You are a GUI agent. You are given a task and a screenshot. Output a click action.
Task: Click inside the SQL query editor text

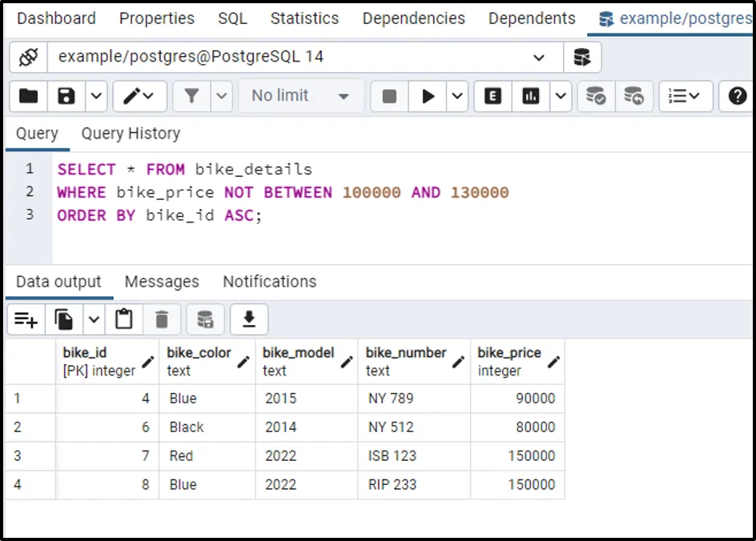point(320,192)
